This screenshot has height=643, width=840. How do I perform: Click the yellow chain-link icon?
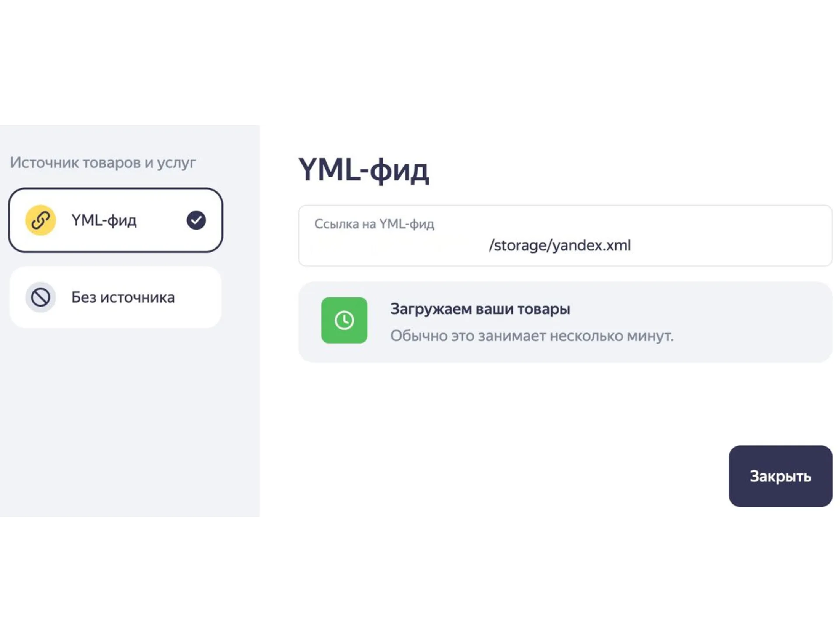pyautogui.click(x=40, y=220)
